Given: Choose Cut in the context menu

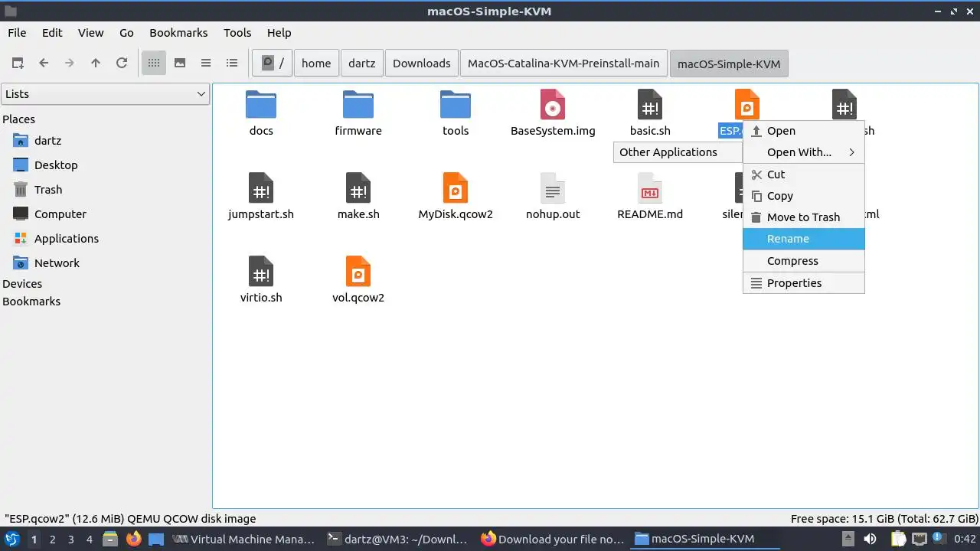Looking at the screenshot, I should click(x=804, y=174).
